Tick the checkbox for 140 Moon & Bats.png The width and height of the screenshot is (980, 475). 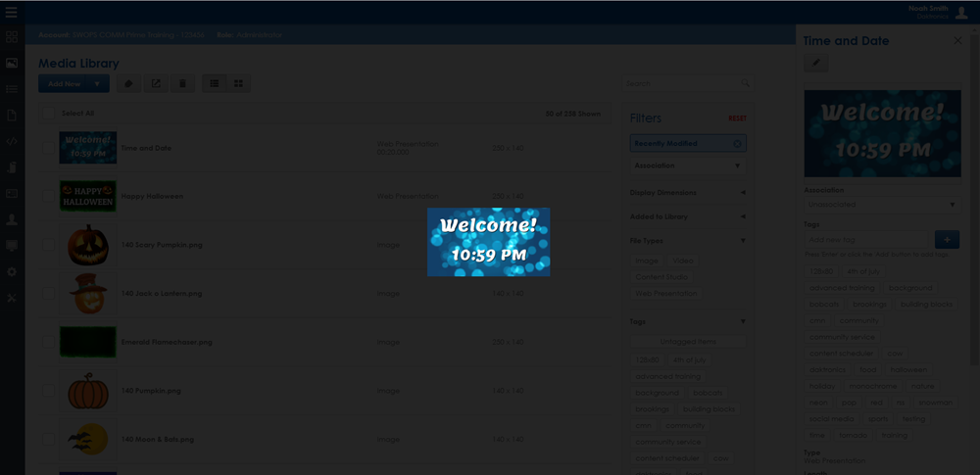tap(48, 440)
